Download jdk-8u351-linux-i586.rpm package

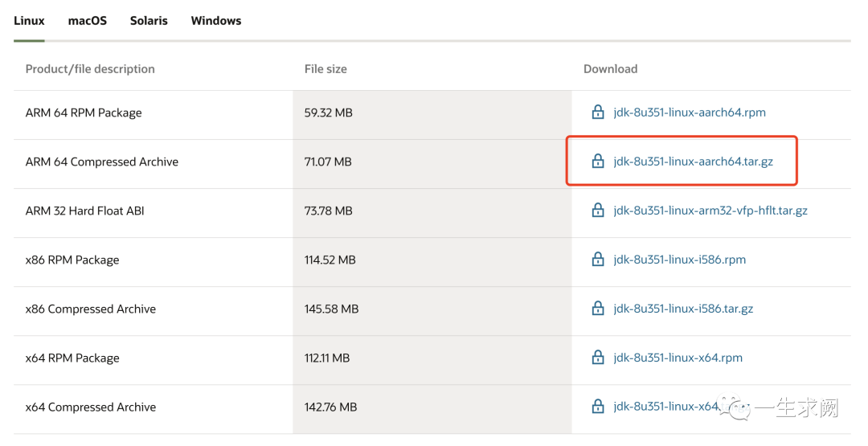(x=680, y=260)
